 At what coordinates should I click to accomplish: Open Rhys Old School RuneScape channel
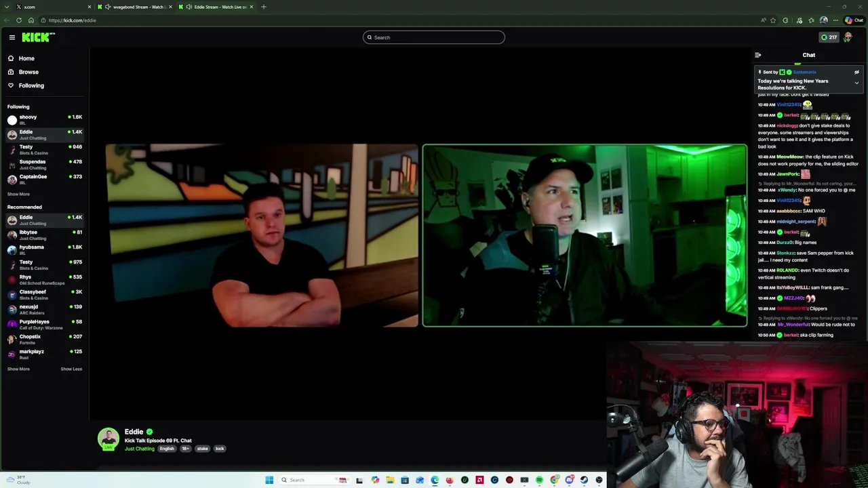pos(44,279)
